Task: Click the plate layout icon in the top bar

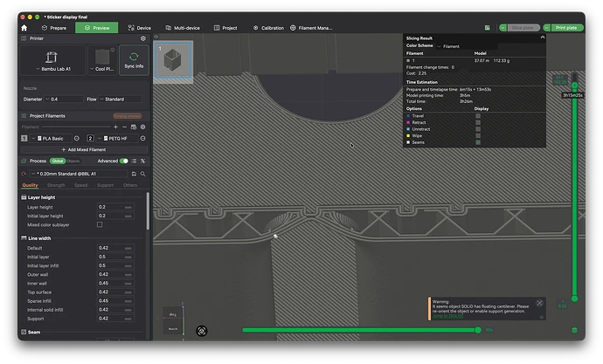Action: (x=488, y=28)
